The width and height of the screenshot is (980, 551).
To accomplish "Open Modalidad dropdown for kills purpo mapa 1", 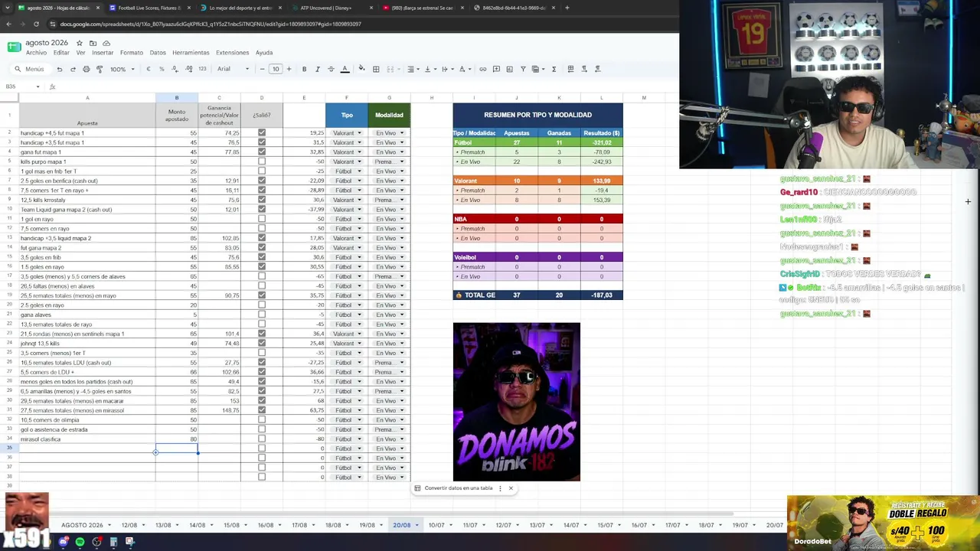I will tap(389, 161).
